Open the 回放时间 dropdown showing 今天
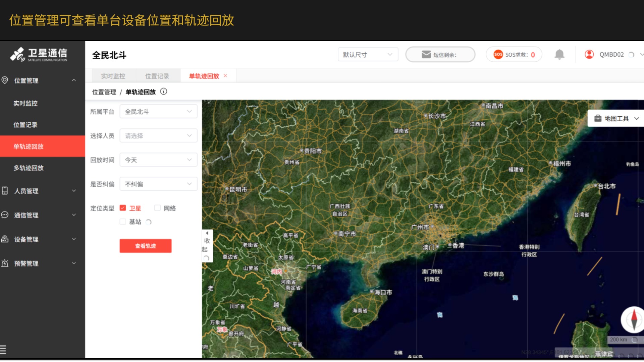644x362 pixels. pos(158,160)
